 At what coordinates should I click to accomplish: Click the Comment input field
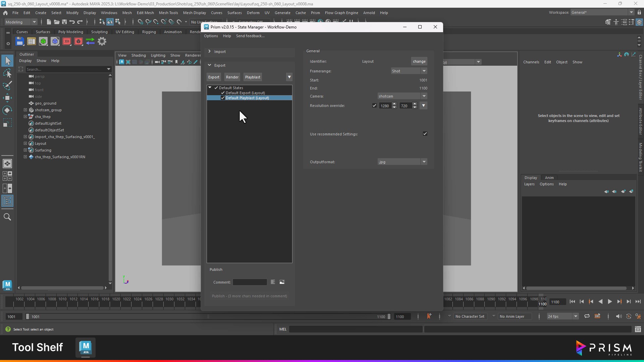(250, 282)
